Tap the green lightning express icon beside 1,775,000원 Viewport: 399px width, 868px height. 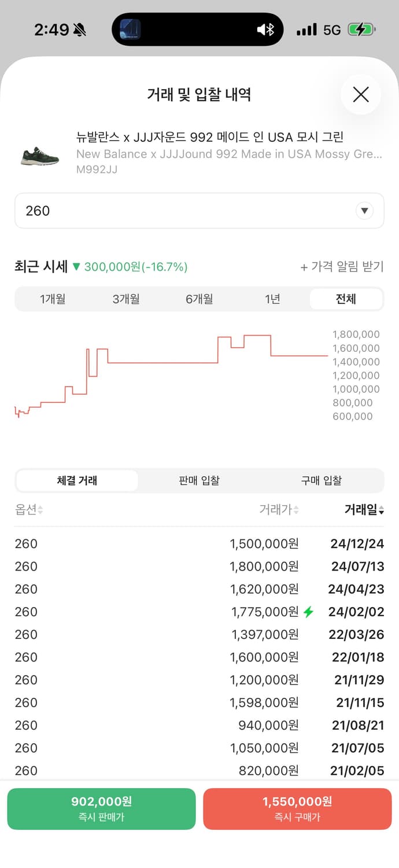pos(308,611)
